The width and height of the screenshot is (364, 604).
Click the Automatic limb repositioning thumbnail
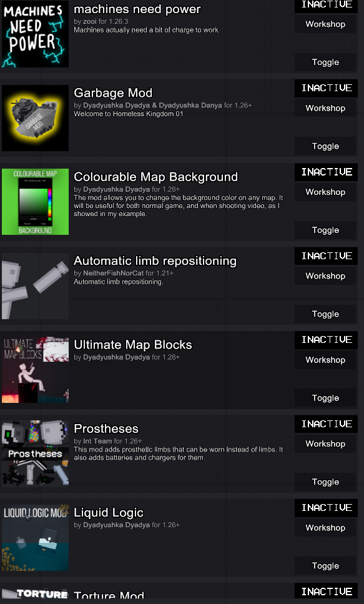coord(35,285)
